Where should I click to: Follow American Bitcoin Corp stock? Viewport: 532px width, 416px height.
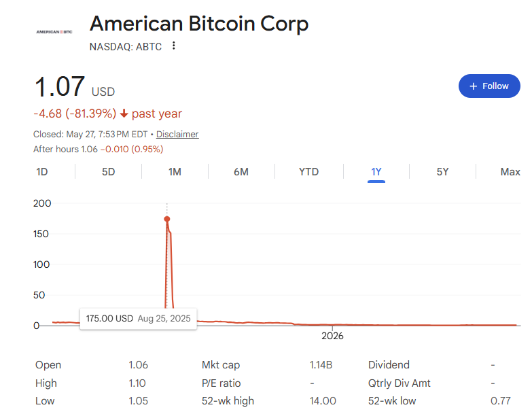489,86
